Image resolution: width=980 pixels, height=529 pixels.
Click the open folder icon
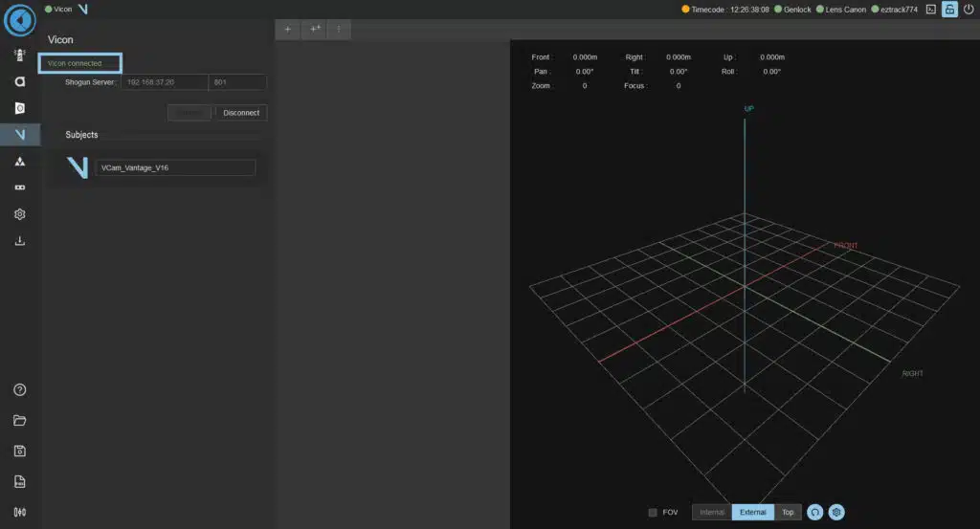click(20, 421)
